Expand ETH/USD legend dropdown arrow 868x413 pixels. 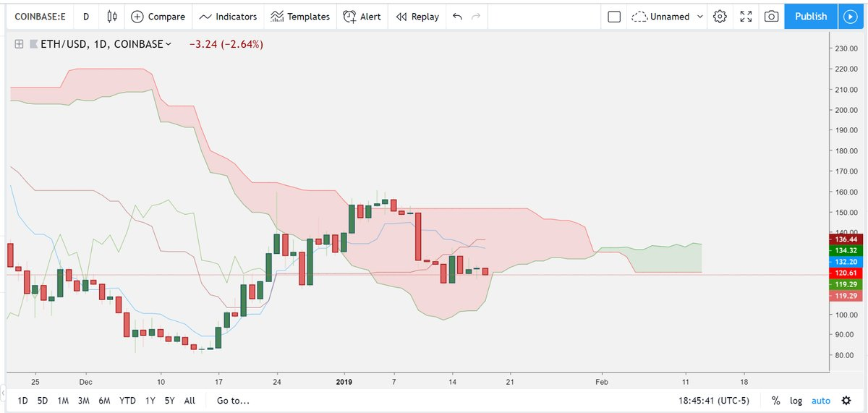click(169, 45)
